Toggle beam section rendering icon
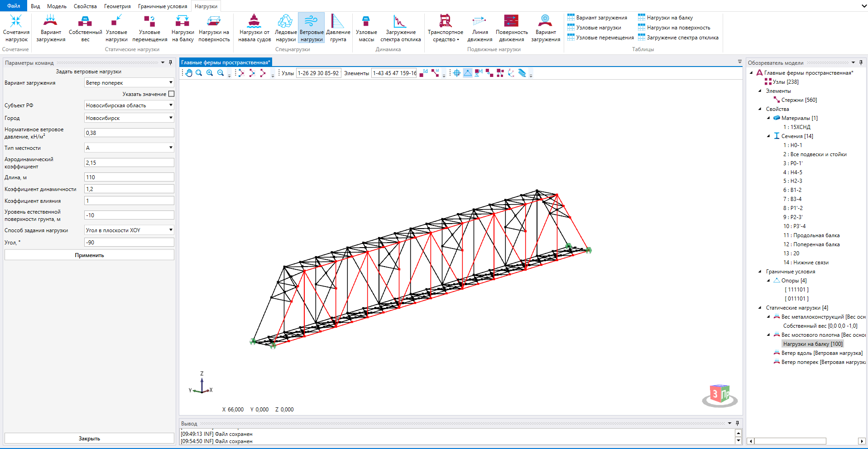This screenshot has height=449, width=868. coord(522,73)
